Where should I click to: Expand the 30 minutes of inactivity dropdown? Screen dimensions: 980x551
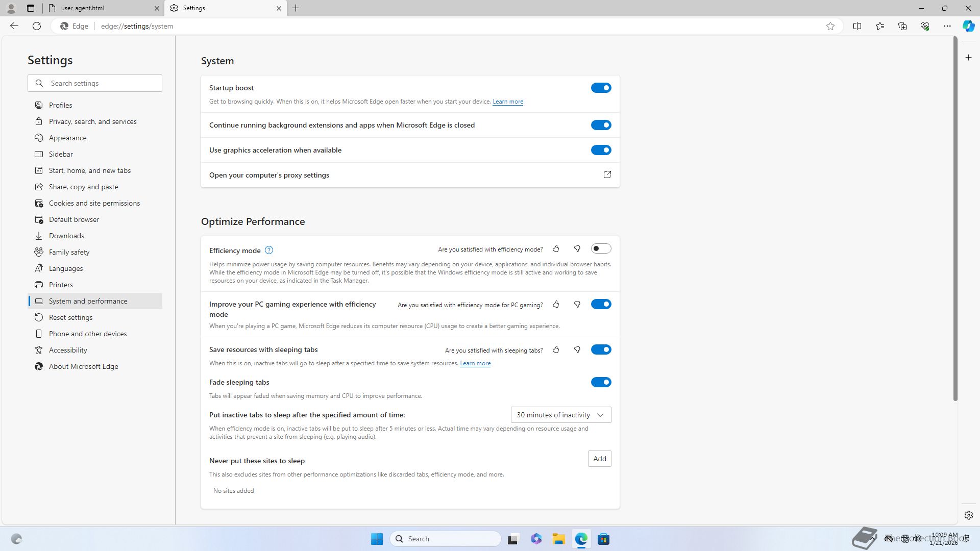[560, 415]
